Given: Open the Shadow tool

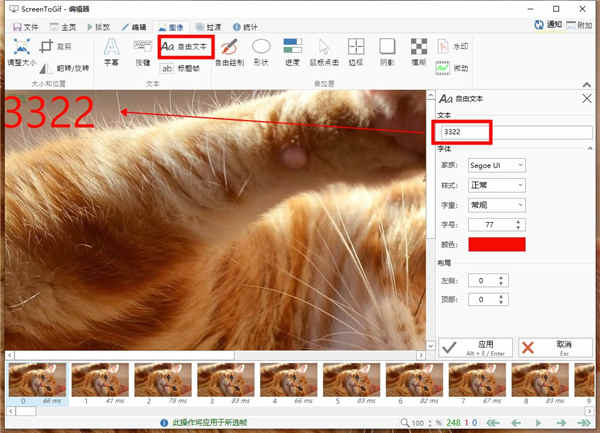Looking at the screenshot, I should pyautogui.click(x=387, y=52).
